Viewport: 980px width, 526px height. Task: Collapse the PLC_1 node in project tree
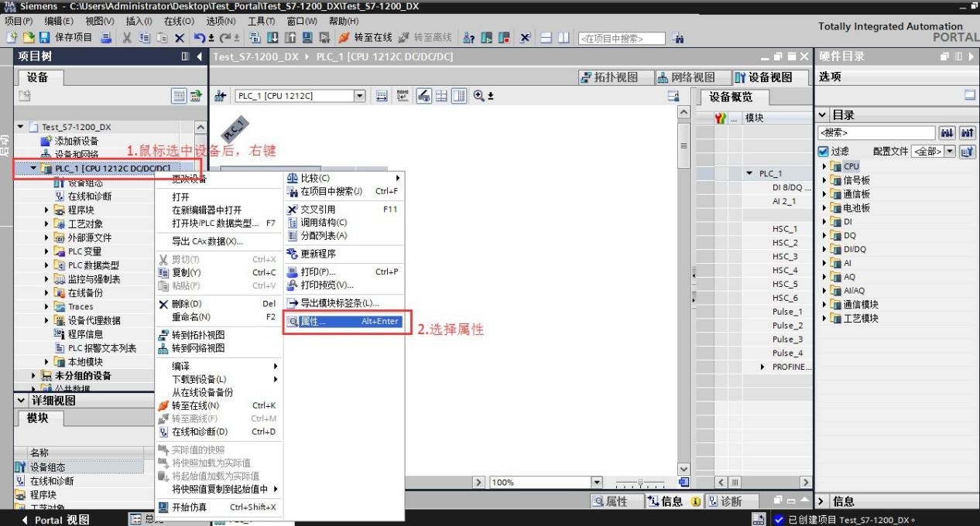coord(33,168)
